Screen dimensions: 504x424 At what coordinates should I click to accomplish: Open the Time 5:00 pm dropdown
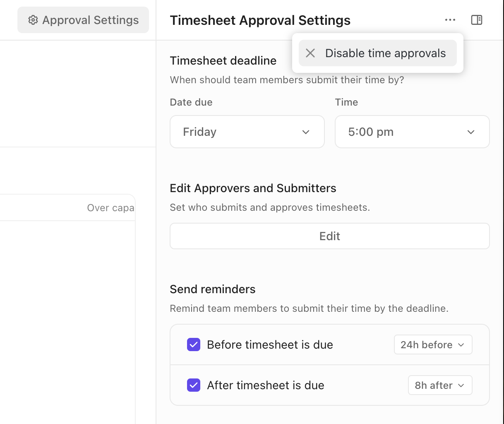coord(412,132)
